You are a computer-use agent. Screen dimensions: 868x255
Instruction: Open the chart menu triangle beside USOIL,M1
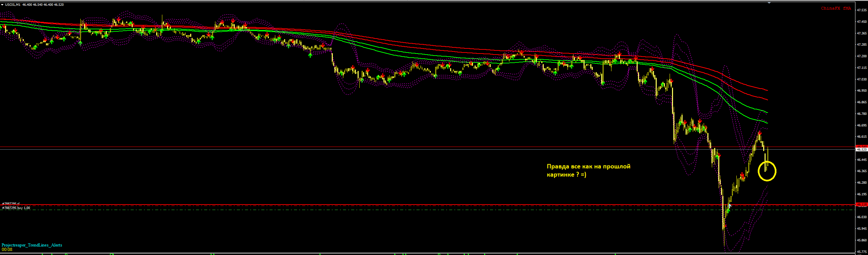point(2,5)
